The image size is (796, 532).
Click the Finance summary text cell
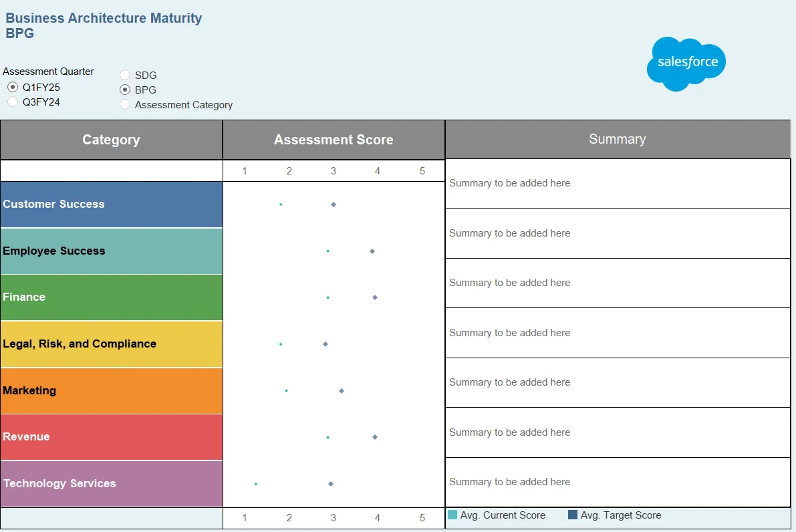pyautogui.click(x=618, y=283)
